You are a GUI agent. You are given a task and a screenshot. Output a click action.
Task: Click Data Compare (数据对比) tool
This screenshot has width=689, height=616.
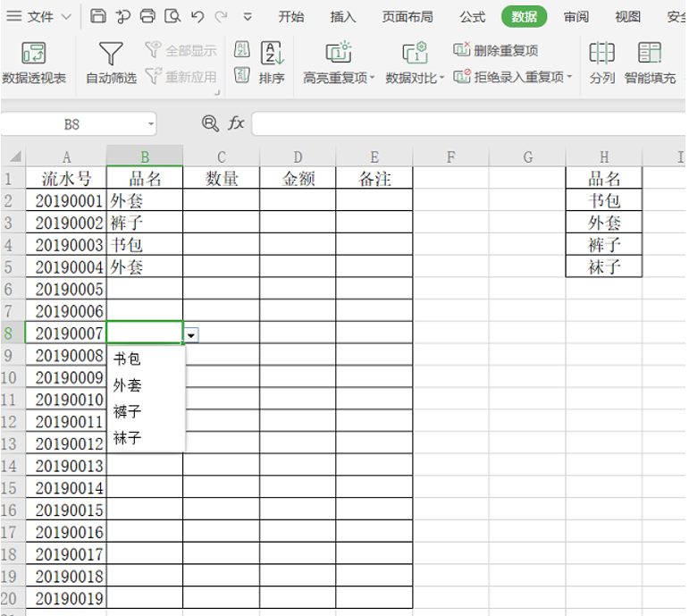pos(415,63)
